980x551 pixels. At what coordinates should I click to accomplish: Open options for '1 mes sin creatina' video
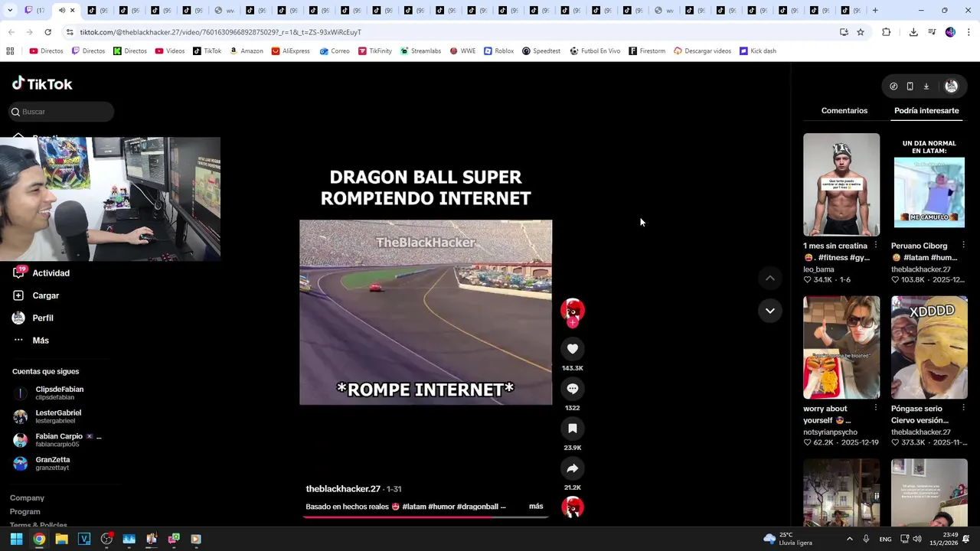click(875, 246)
